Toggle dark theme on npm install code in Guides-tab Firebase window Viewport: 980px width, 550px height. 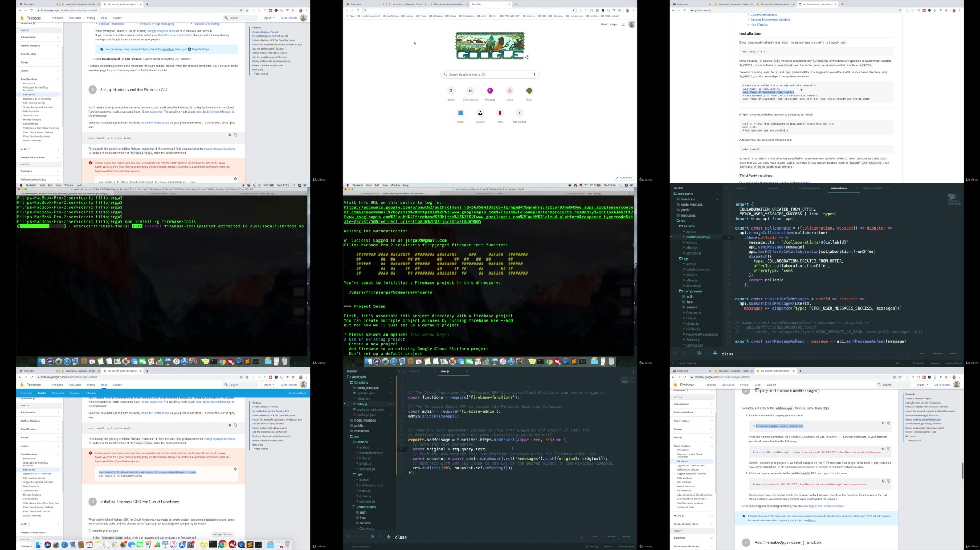point(230,425)
